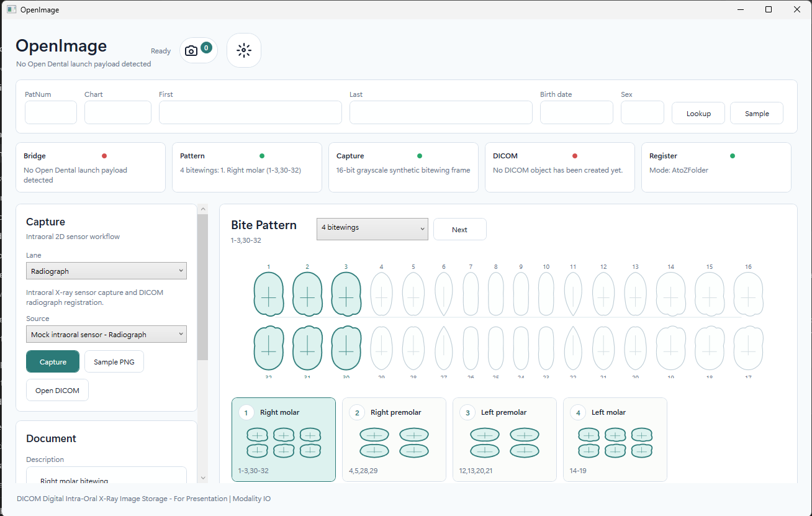This screenshot has width=812, height=516.
Task: Click the DICOM status card
Action: [560, 167]
